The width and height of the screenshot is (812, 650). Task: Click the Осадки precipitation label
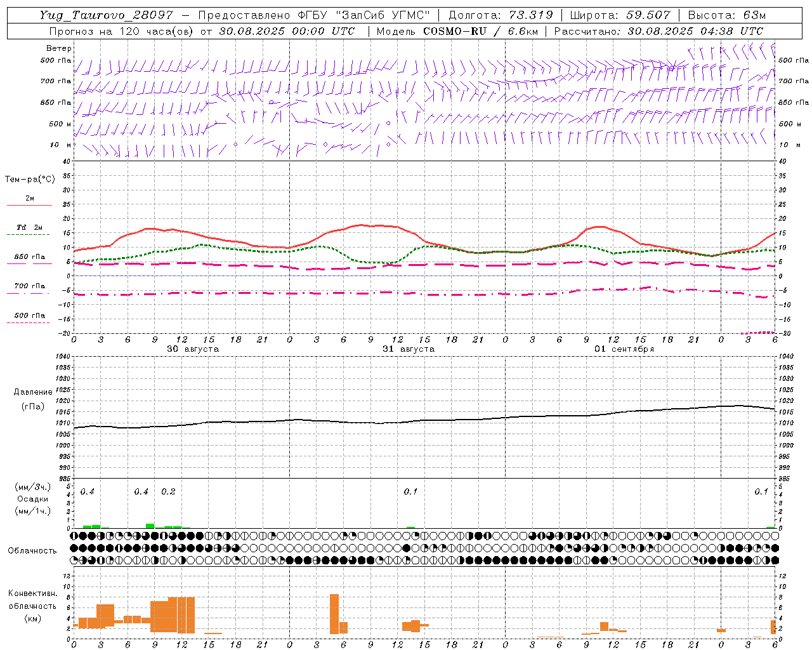[x=32, y=499]
